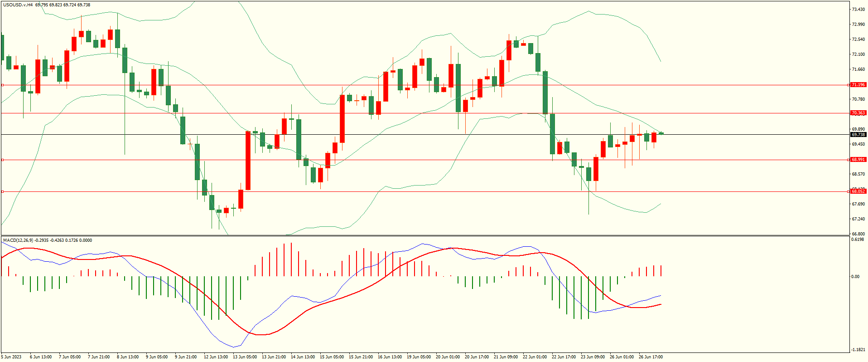
Task: Click the -1.1821 value on MACD scale
Action: 858,350
